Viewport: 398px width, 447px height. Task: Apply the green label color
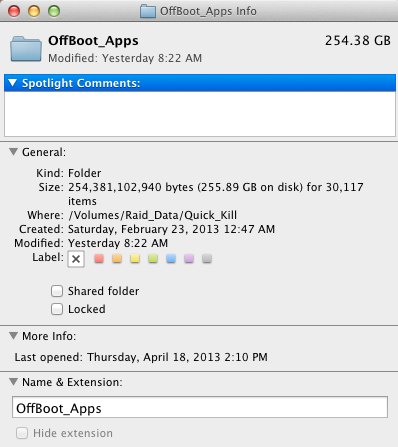click(x=153, y=259)
